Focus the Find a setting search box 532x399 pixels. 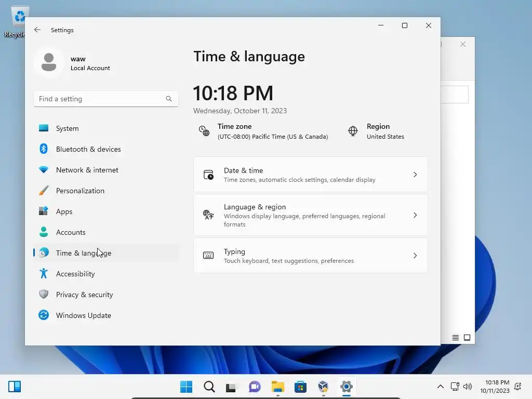(x=106, y=99)
